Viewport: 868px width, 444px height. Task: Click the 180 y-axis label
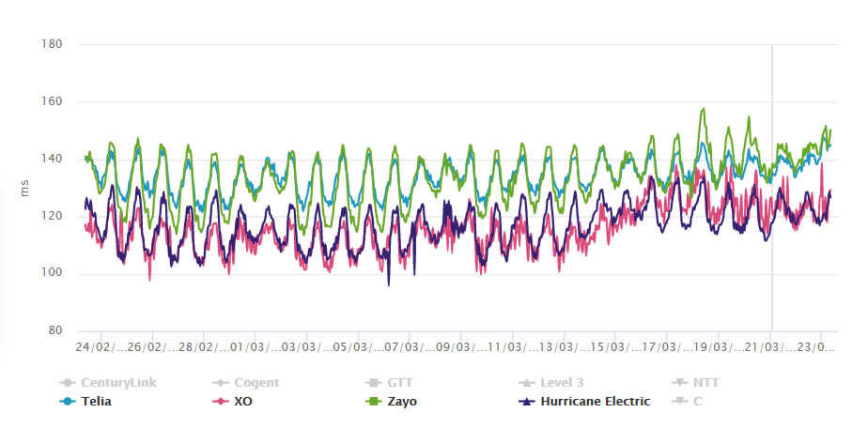pyautogui.click(x=52, y=44)
